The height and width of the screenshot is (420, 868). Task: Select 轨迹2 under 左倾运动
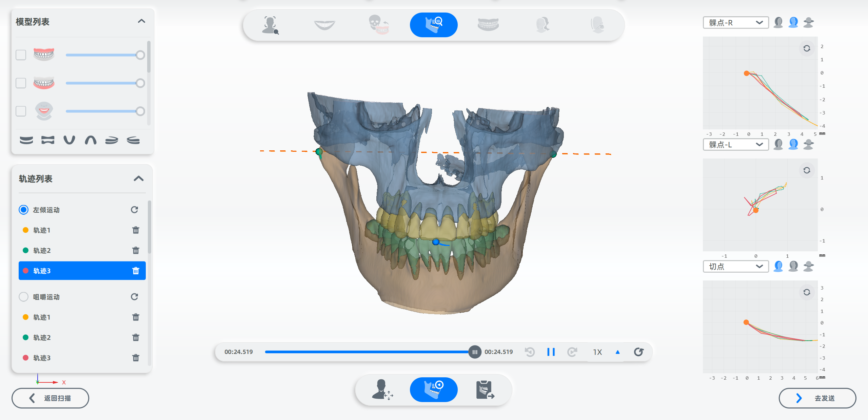(42, 250)
